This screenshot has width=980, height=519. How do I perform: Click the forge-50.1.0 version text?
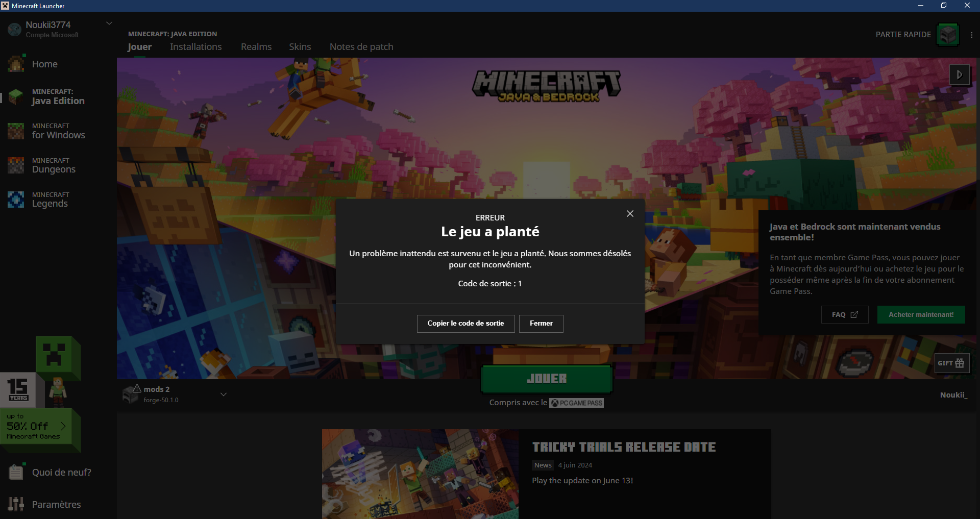coord(161,400)
